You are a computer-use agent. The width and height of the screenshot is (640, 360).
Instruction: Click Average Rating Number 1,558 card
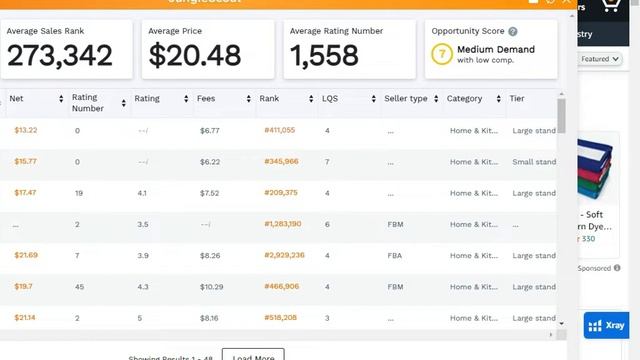[350, 49]
